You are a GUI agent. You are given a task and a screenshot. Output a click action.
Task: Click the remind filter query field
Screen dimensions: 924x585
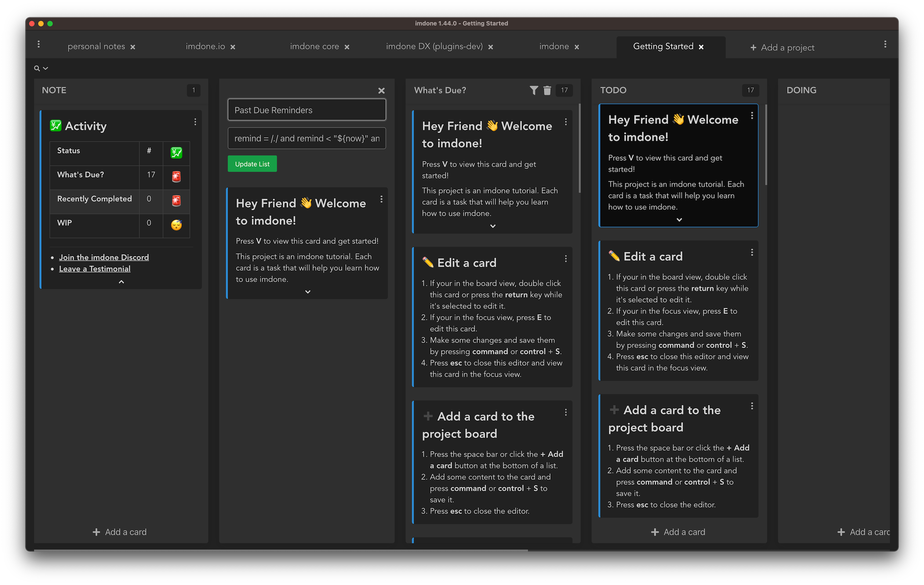pyautogui.click(x=307, y=138)
